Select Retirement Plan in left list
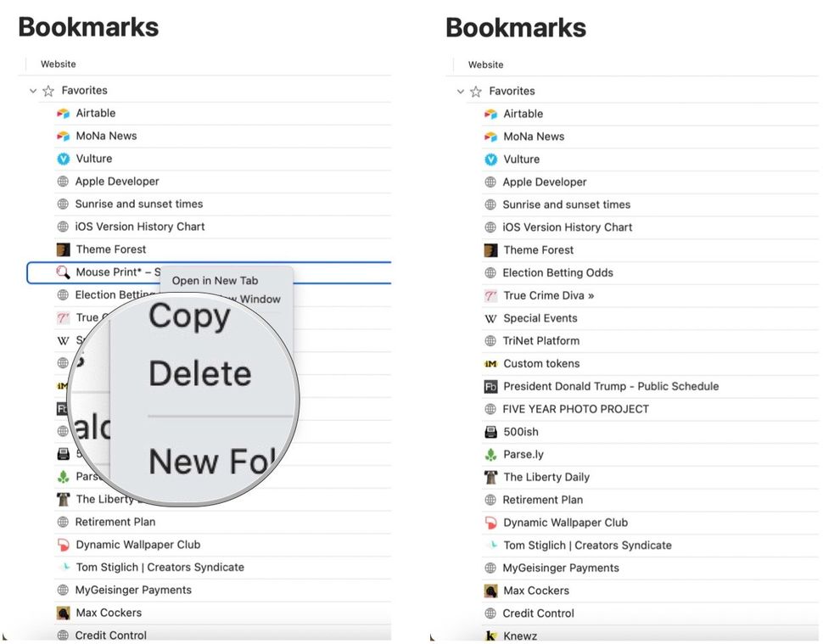 (x=115, y=522)
